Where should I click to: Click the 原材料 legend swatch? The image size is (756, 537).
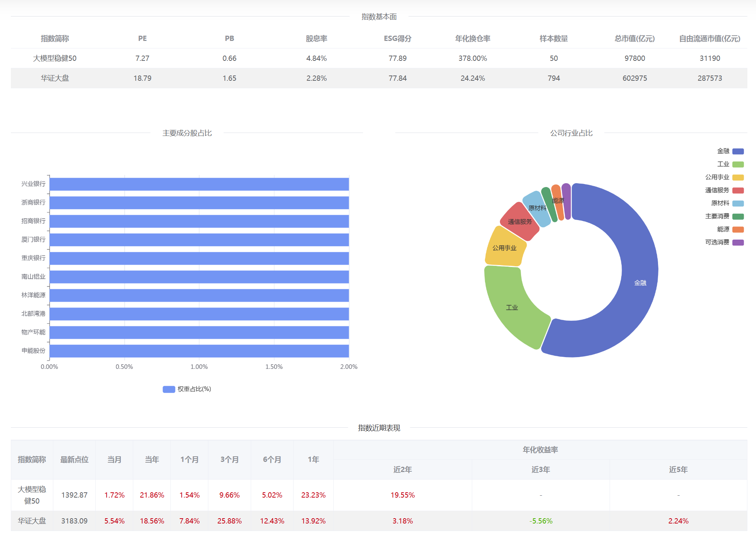click(x=738, y=204)
